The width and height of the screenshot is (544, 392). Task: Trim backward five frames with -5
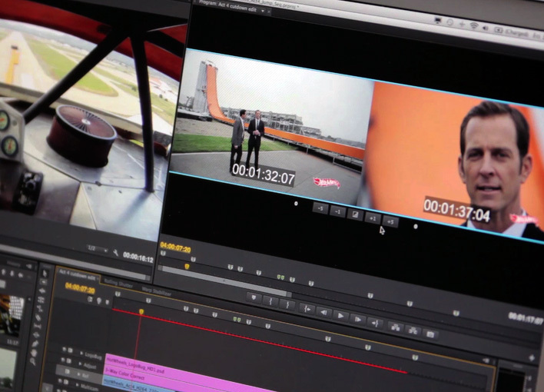320,208
